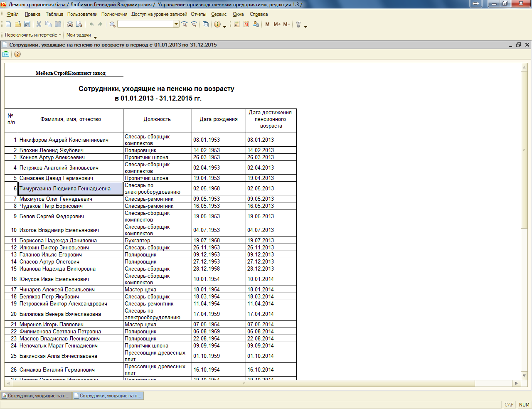Print the report using printer icon

click(x=70, y=25)
